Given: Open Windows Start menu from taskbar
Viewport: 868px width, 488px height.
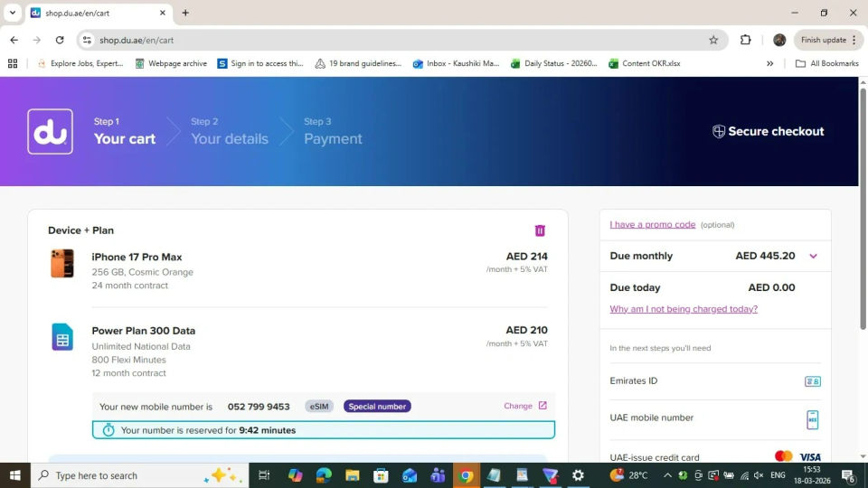Looking at the screenshot, I should point(15,475).
